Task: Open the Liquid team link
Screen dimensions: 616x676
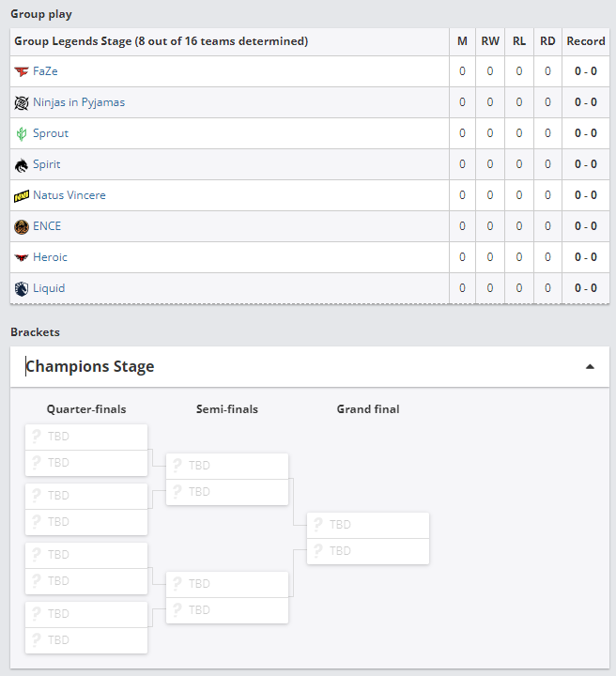Action: click(49, 288)
